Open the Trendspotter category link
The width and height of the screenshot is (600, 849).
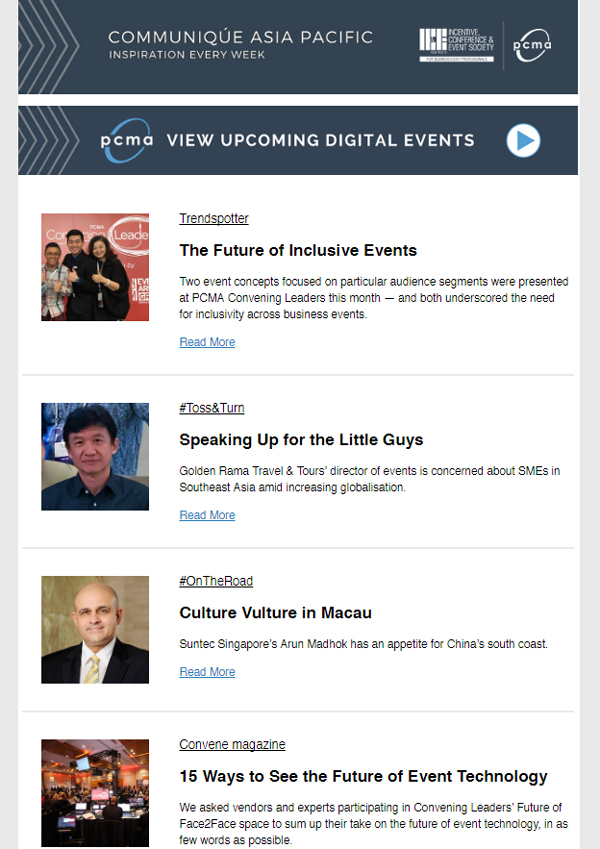pos(214,219)
